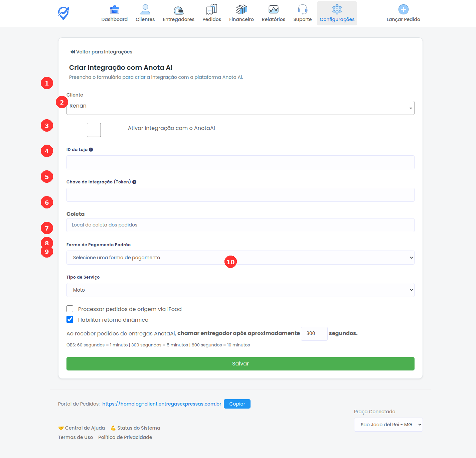
Task: Open the Cliente dropdown showing Renan
Action: point(240,108)
